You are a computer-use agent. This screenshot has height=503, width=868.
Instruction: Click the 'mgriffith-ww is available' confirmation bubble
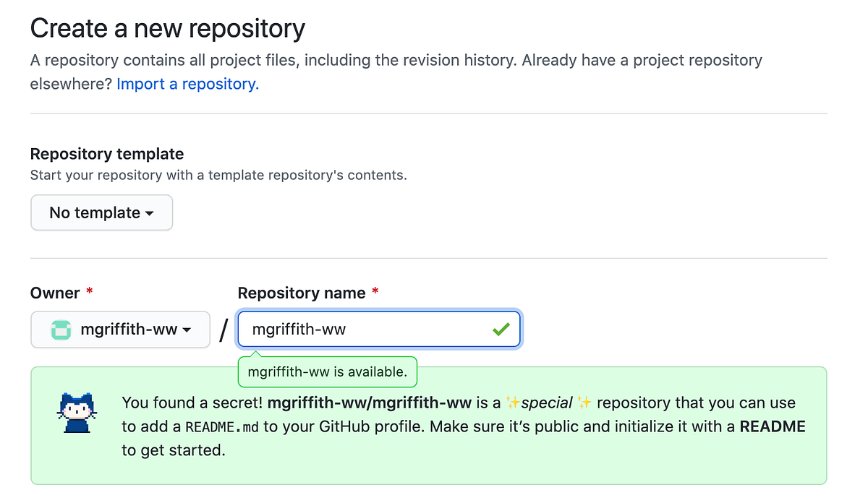pos(327,371)
